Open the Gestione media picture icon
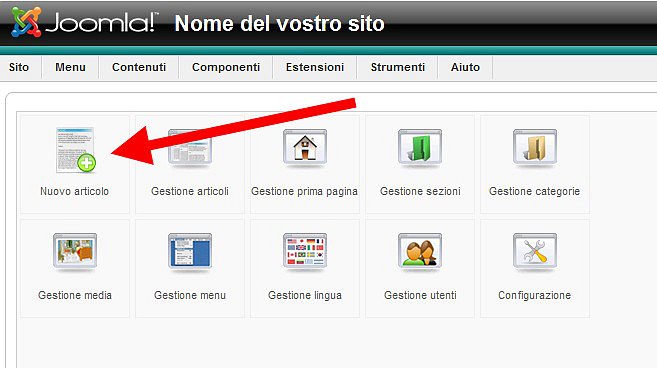Image resolution: width=657 pixels, height=368 pixels. click(x=75, y=251)
